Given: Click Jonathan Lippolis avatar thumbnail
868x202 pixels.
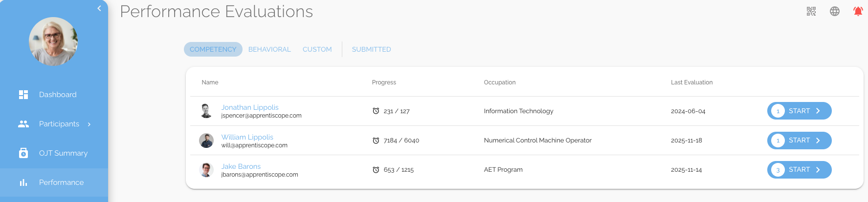Looking at the screenshot, I should [x=206, y=111].
